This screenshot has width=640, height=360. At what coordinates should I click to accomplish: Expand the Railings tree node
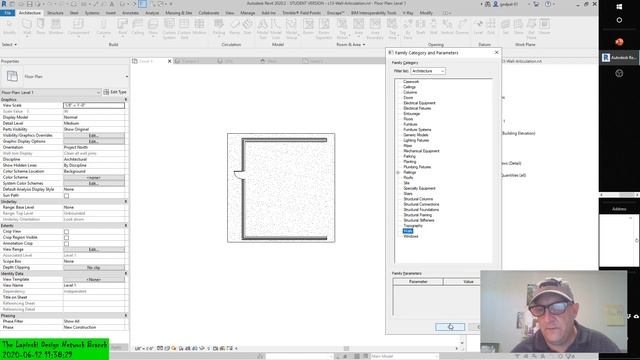[398, 173]
